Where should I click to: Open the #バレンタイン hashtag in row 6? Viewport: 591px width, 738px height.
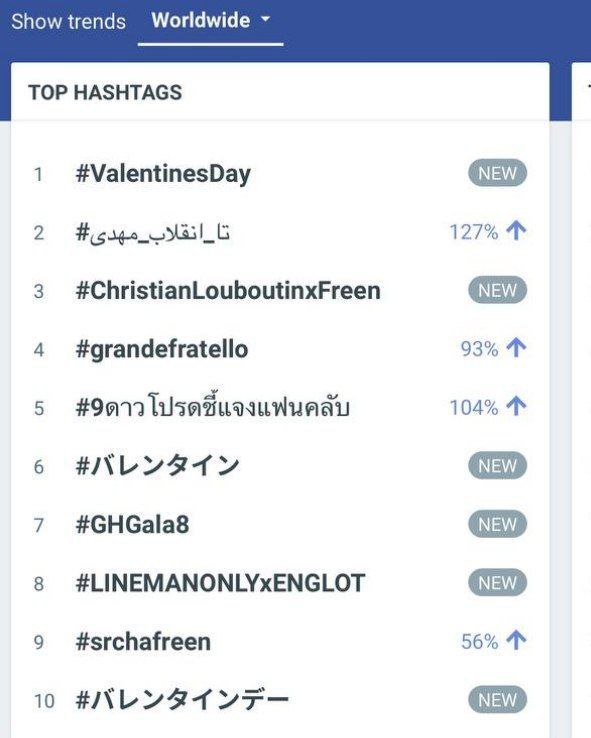coord(158,466)
